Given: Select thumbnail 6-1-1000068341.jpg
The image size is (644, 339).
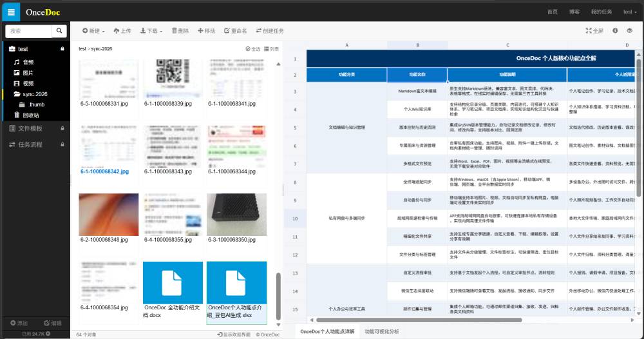Looking at the screenshot, I should [x=236, y=79].
